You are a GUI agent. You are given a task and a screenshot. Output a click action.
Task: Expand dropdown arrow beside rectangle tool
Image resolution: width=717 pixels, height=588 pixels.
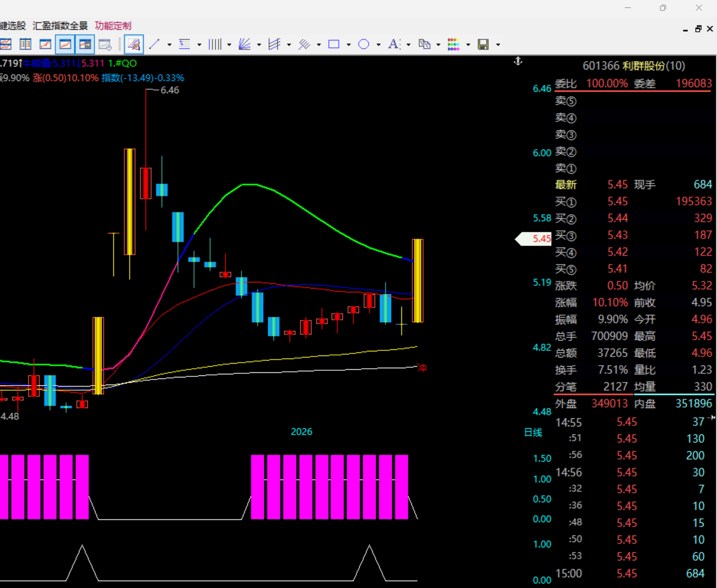point(349,45)
